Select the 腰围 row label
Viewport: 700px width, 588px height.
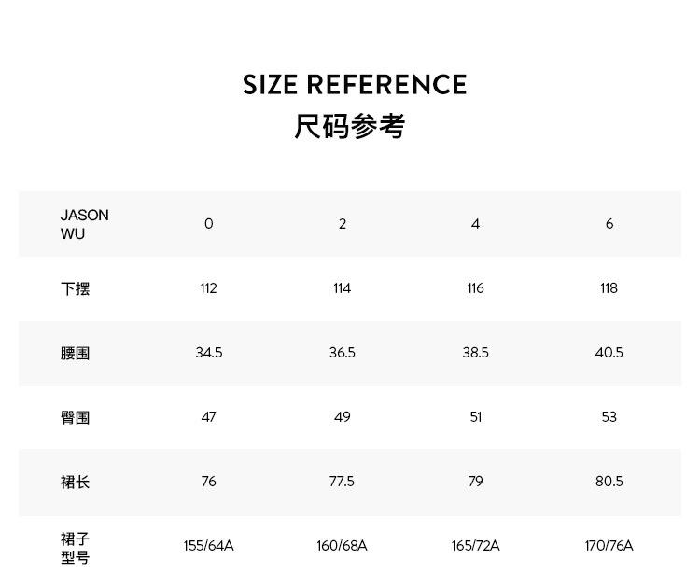(x=76, y=353)
